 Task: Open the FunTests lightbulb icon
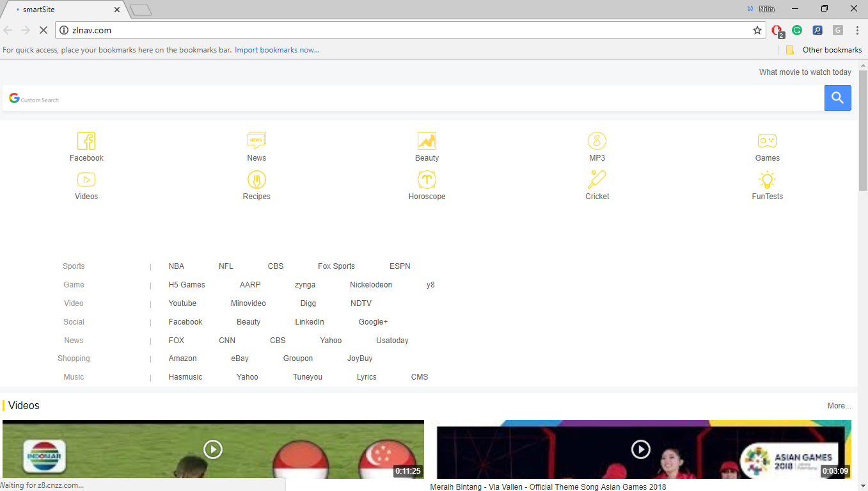coord(767,179)
